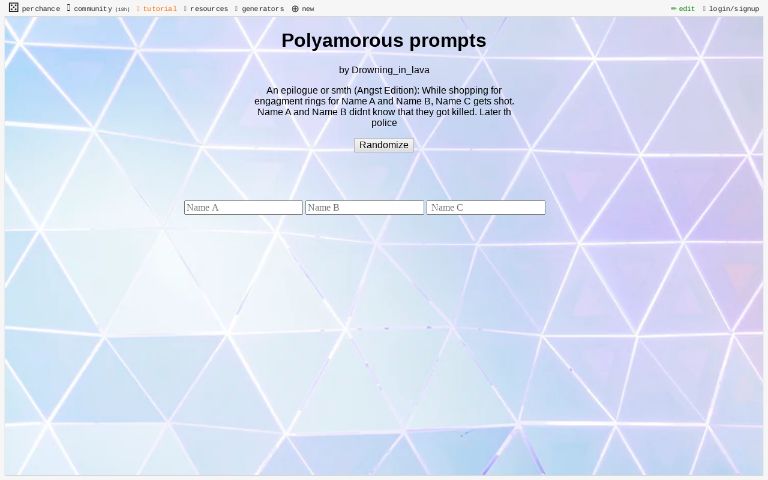Viewport: 768px width, 480px height.
Task: Open the community page text link
Action: tap(92, 9)
